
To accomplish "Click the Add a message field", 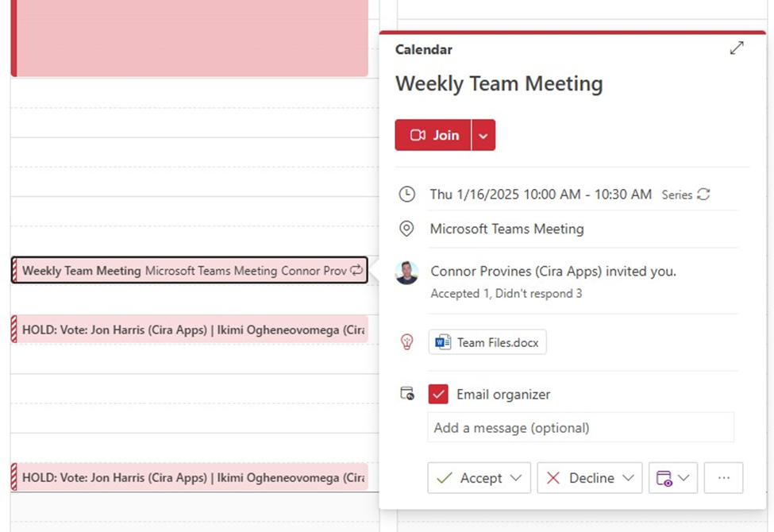I will pos(580,427).
